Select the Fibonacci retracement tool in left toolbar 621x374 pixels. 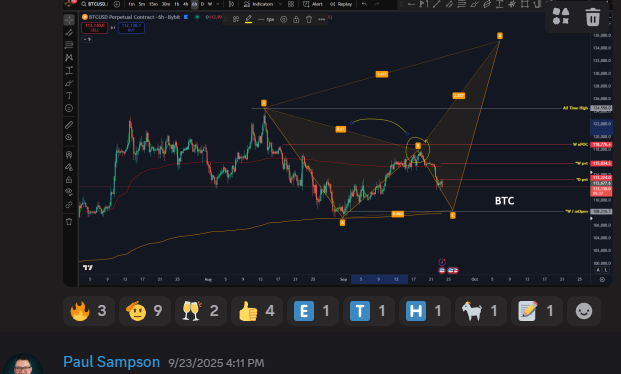point(69,45)
